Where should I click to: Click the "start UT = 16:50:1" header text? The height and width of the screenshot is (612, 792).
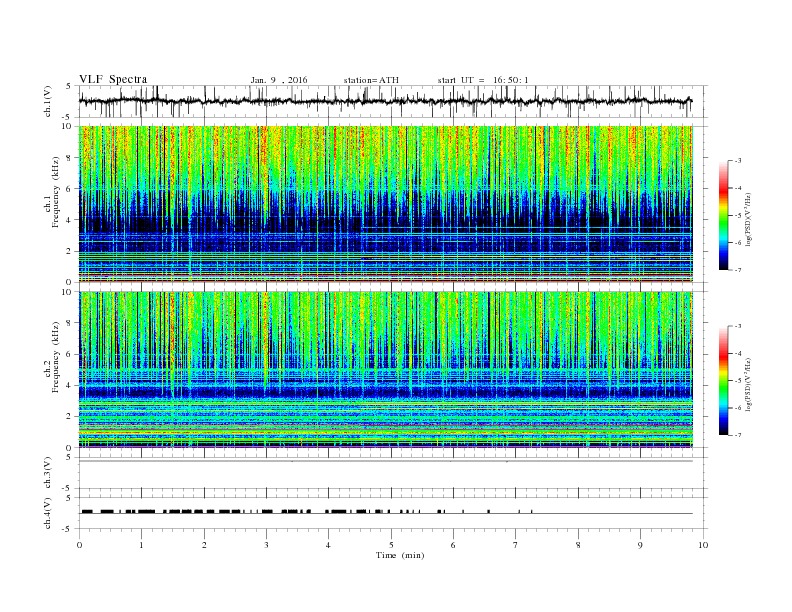(x=483, y=80)
